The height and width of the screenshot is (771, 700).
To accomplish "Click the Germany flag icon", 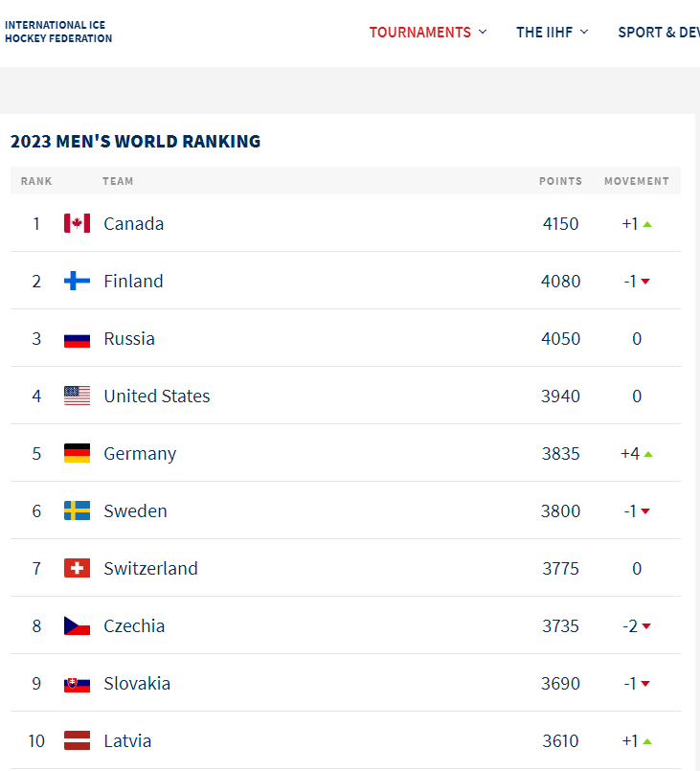I will click(77, 453).
